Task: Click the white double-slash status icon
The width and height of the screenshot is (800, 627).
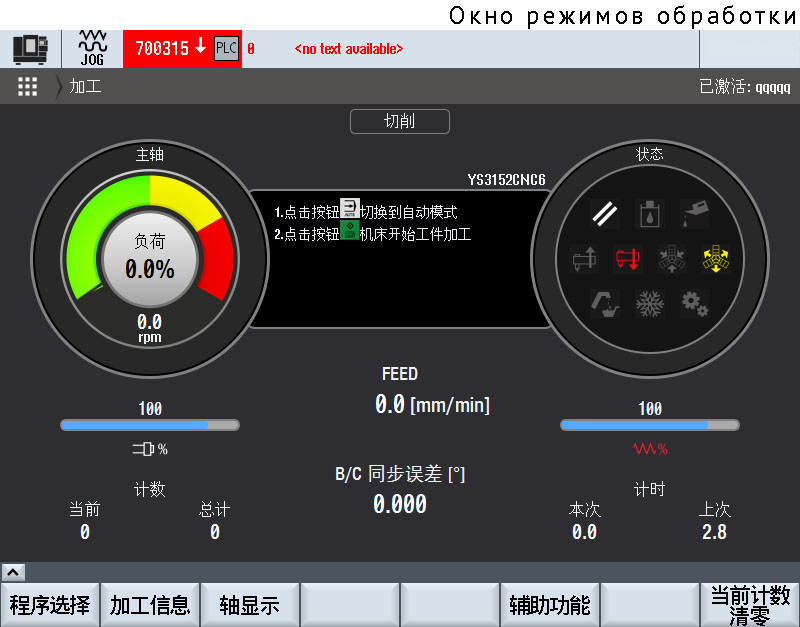Action: (605, 213)
